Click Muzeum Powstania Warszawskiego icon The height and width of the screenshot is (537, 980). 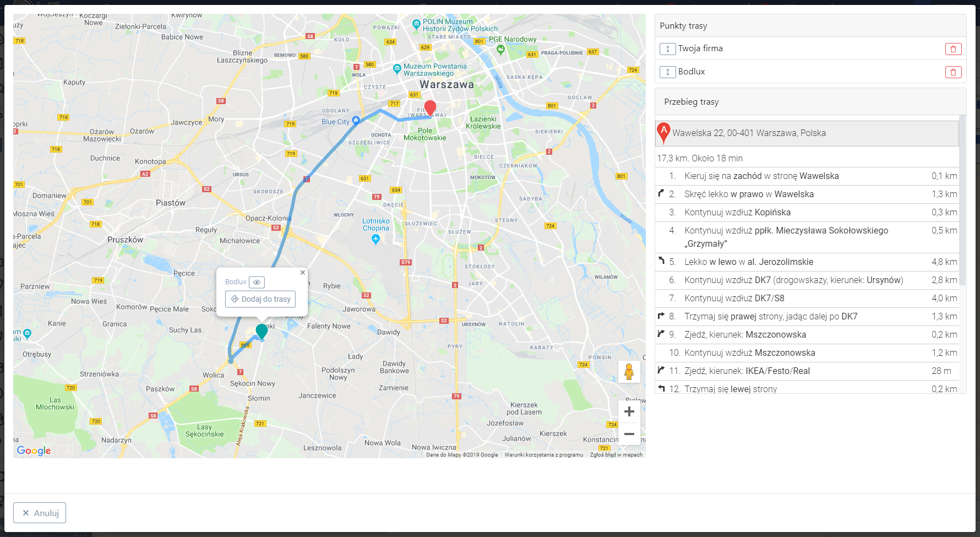(397, 69)
